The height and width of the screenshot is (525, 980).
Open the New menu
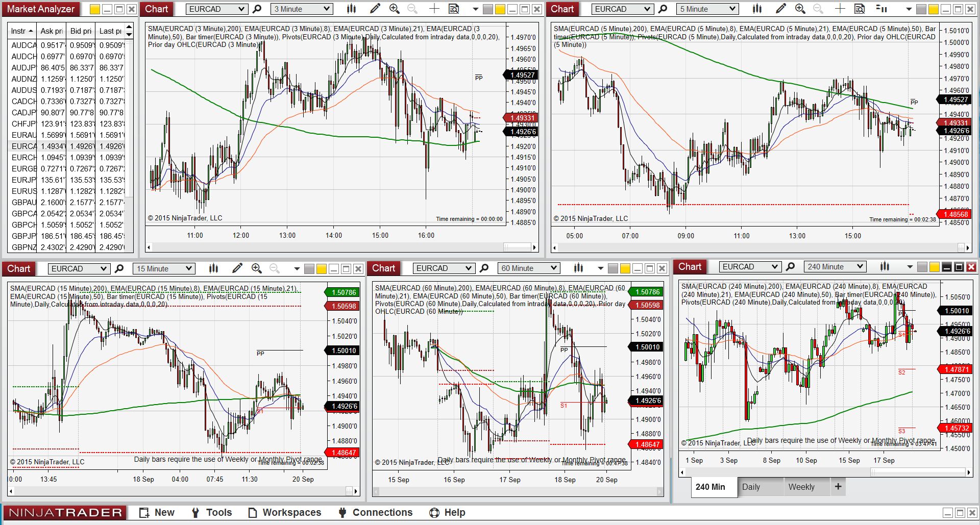(157, 513)
